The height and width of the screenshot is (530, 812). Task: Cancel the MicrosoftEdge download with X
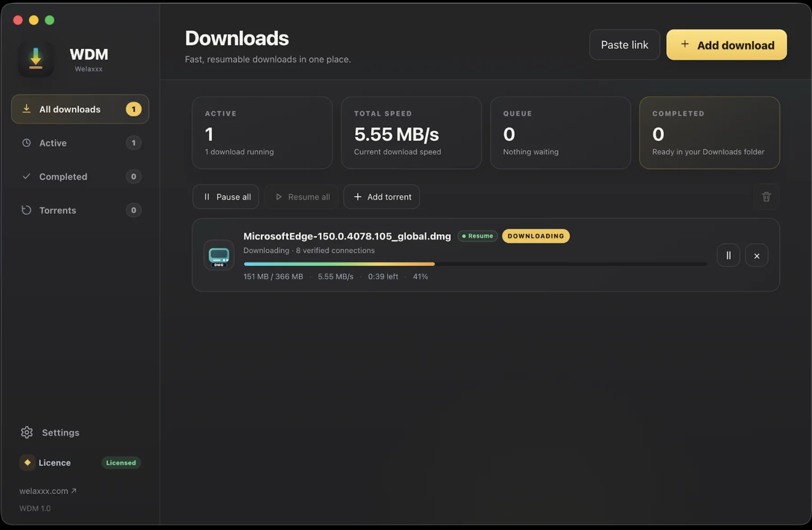[757, 255]
